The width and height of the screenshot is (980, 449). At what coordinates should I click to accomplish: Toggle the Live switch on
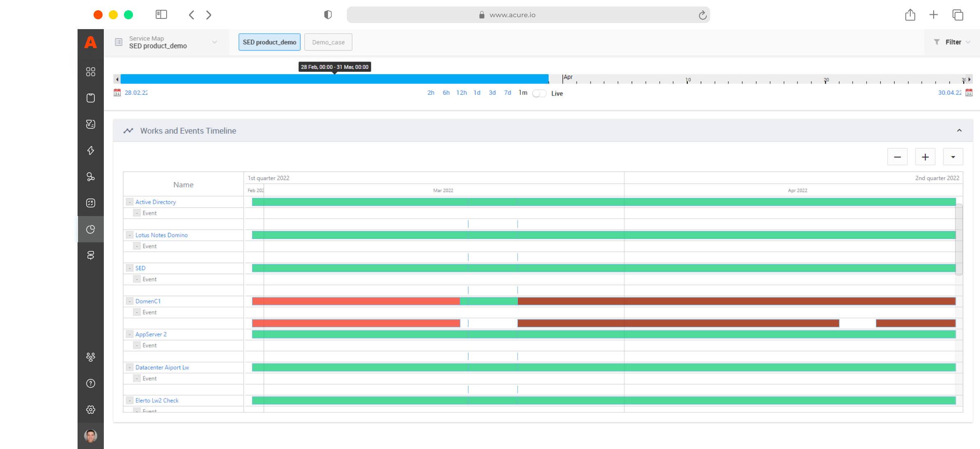pos(539,93)
